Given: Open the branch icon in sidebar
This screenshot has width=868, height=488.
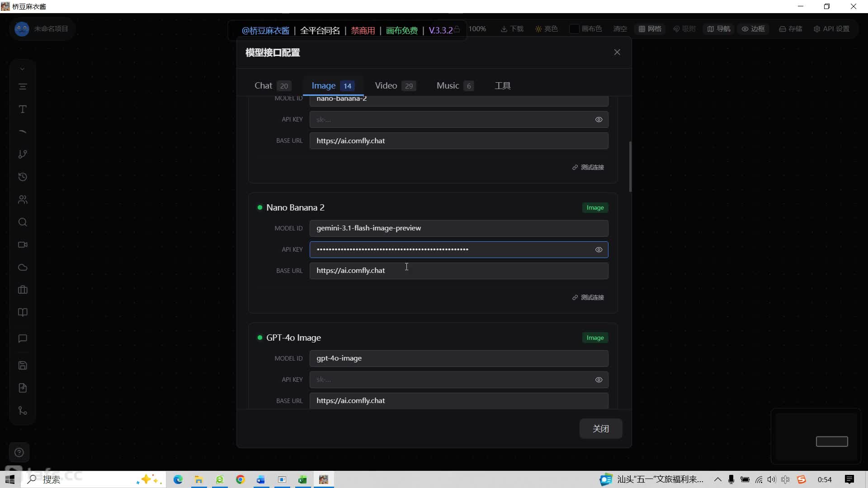Looking at the screenshot, I should click(23, 155).
